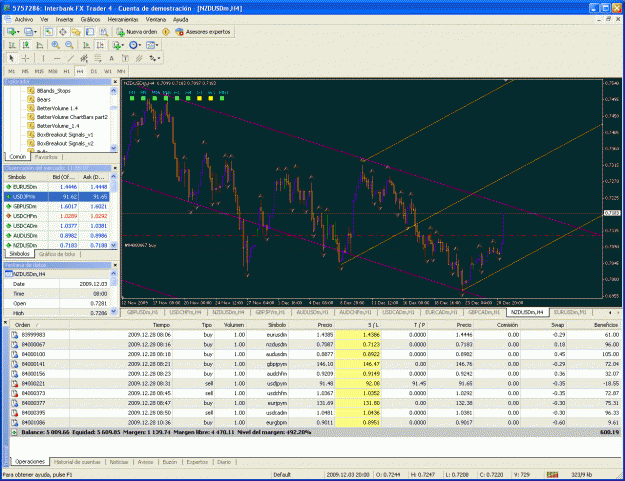Image resolution: width=625 pixels, height=481 pixels.
Task: Select the USDJPYm market watch row
Action: tap(57, 196)
